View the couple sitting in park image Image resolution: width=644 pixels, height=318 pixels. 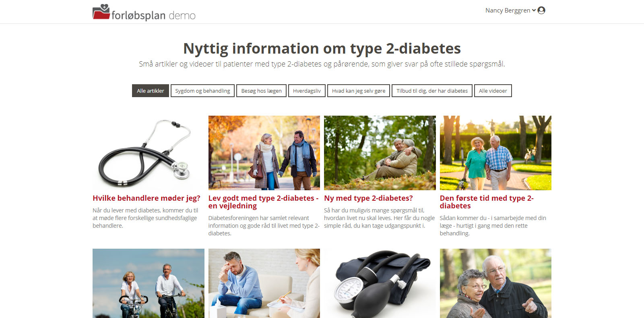380,153
